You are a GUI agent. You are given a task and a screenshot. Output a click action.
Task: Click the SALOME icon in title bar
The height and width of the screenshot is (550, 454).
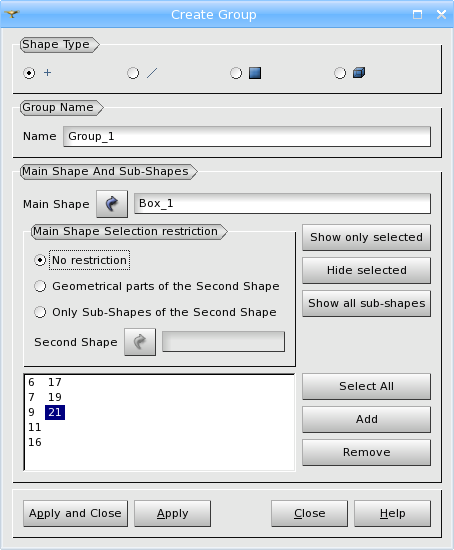[x=12, y=14]
